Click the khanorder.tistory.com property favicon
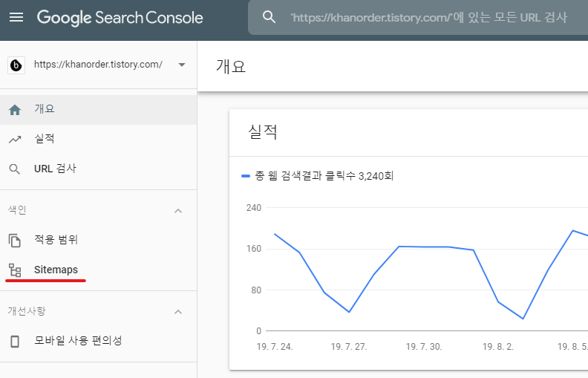Viewport: 588px width, 378px height. coord(16,65)
